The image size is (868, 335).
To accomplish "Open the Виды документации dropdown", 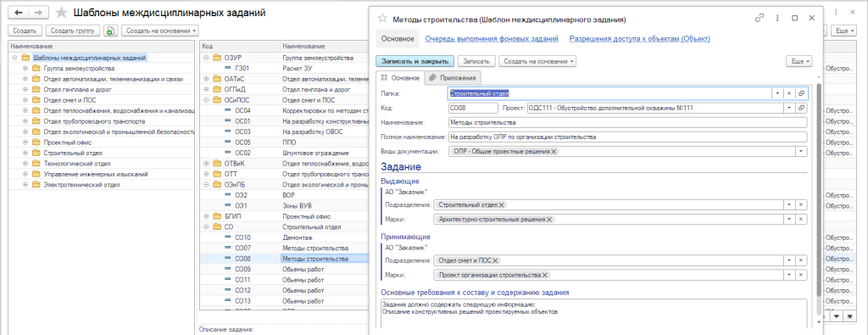I will (800, 151).
